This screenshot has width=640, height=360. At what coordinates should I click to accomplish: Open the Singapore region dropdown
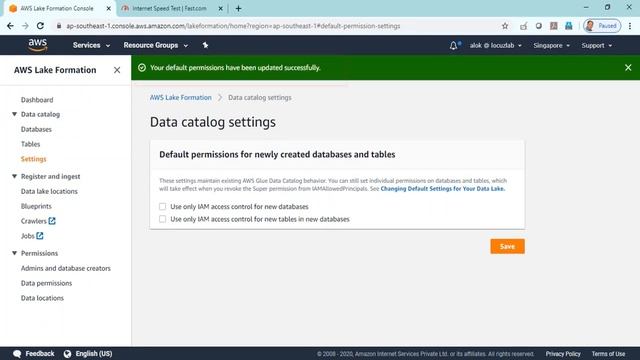[x=551, y=45]
